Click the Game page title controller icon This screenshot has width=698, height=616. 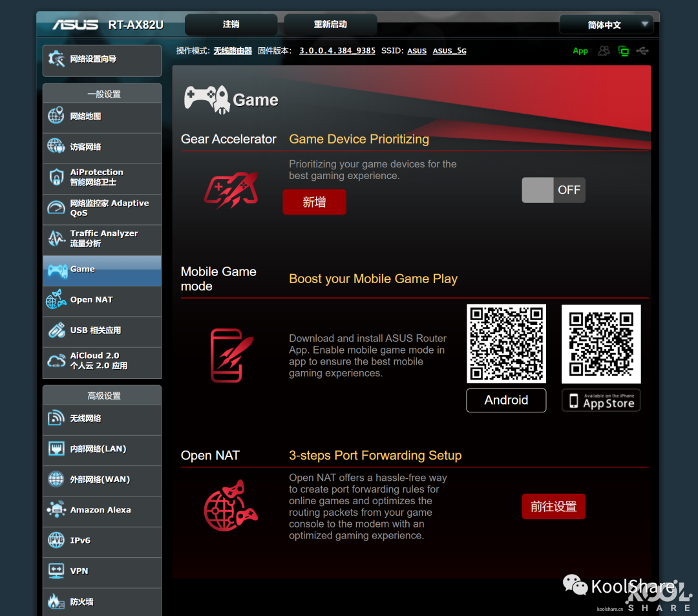click(x=207, y=100)
